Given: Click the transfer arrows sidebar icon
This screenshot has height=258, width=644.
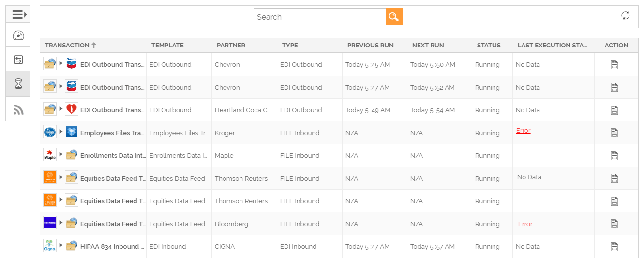Looking at the screenshot, I should tap(18, 60).
